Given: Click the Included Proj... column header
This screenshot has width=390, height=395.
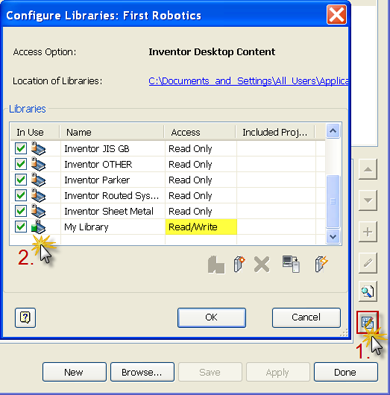Looking at the screenshot, I should point(276,132).
